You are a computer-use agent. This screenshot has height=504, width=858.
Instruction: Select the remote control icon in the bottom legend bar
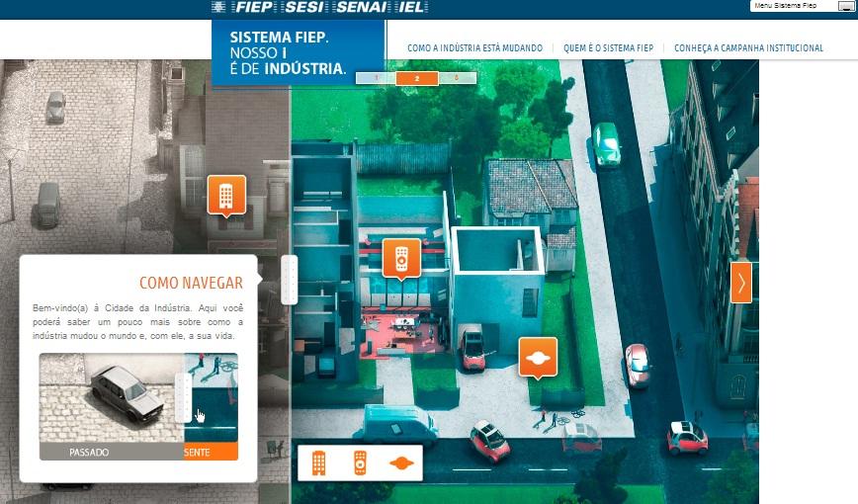pos(360,462)
